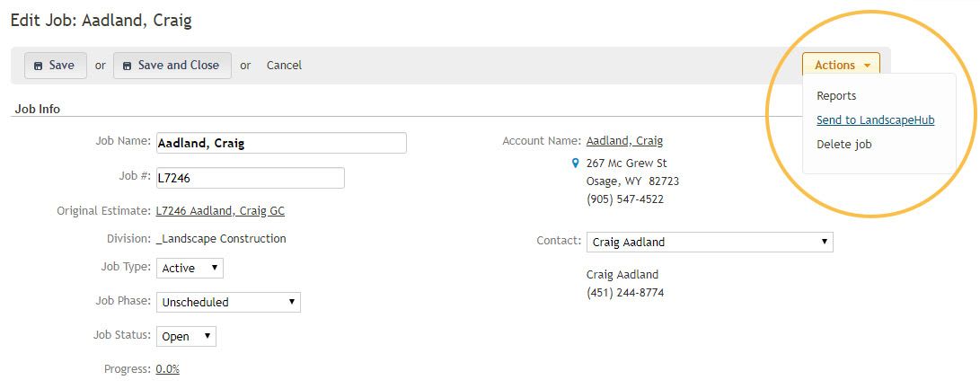Click the Craig Aadland name below Contact dropdown

[x=622, y=275]
